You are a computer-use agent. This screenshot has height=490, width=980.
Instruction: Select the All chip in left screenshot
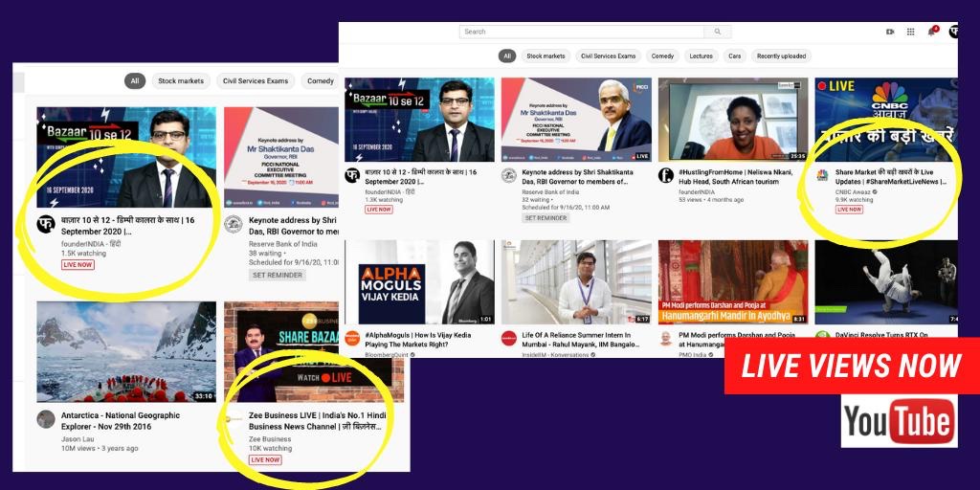click(134, 80)
